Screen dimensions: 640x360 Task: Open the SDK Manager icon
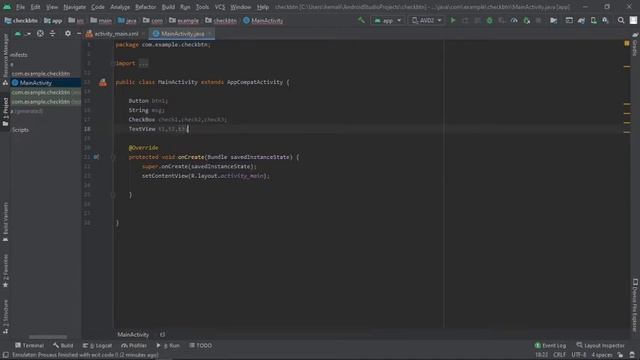point(605,20)
